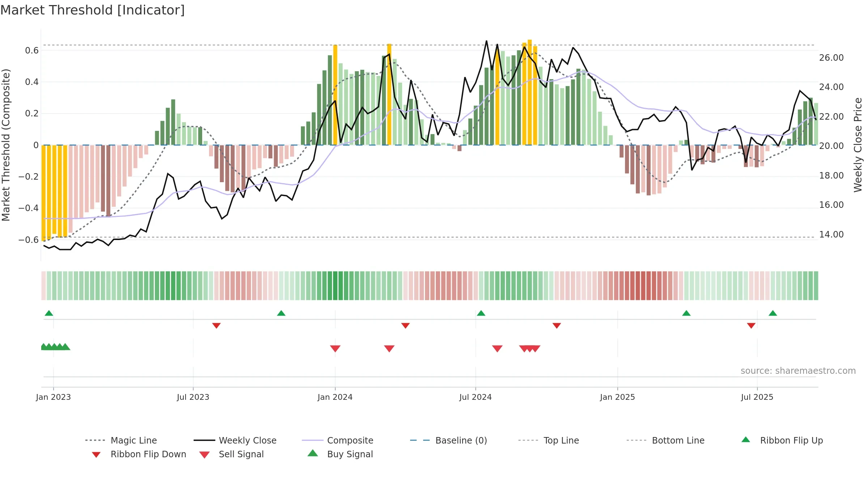Toggle the Magic Line legend entry

click(x=121, y=440)
